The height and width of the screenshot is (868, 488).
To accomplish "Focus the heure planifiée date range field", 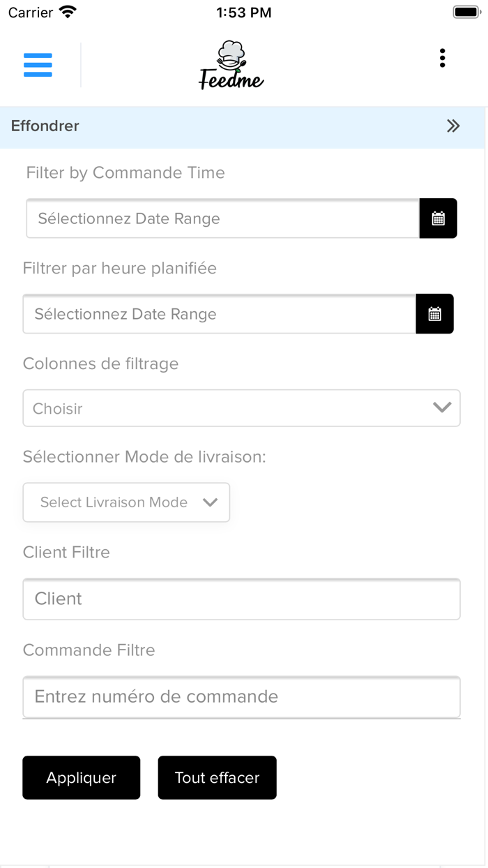I will coord(219,314).
